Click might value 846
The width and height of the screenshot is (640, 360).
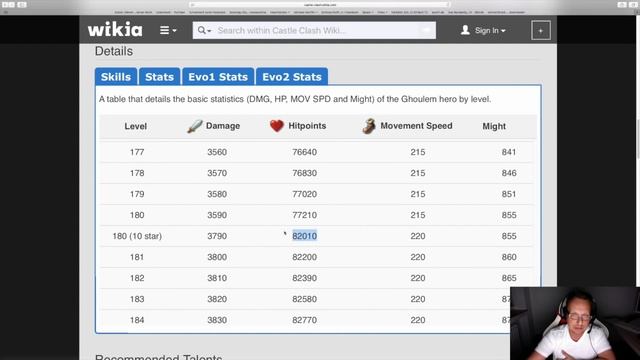tap(509, 173)
